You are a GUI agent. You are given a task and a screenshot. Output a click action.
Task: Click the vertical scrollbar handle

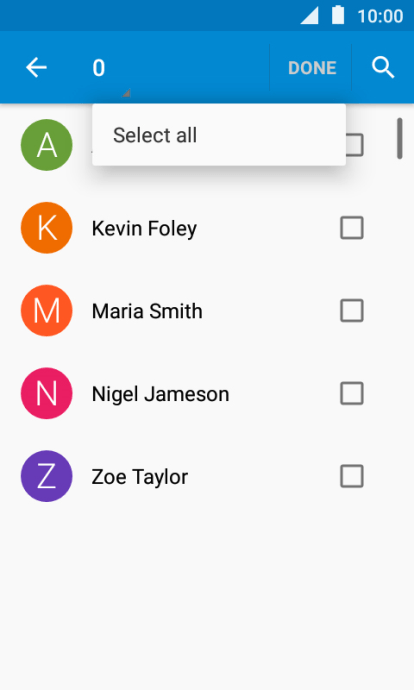pos(399,138)
